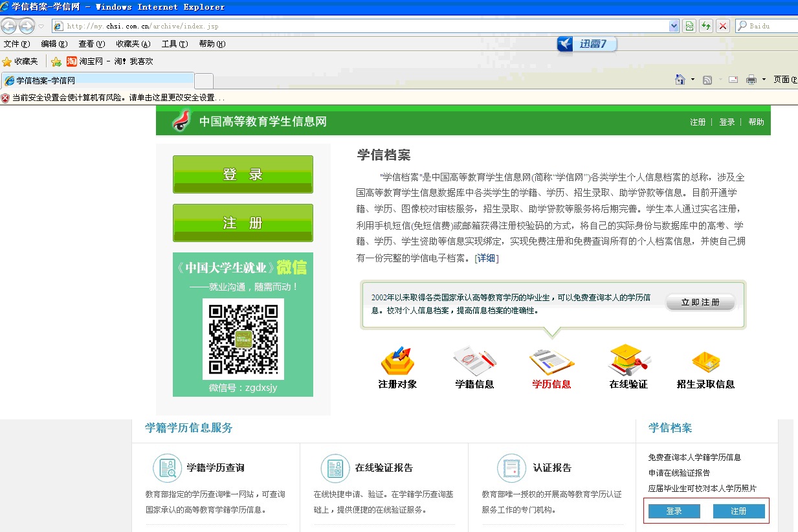Image resolution: width=798 pixels, height=532 pixels.
Task: Expand the dropdown arrow beside home icon
Action: coord(693,80)
